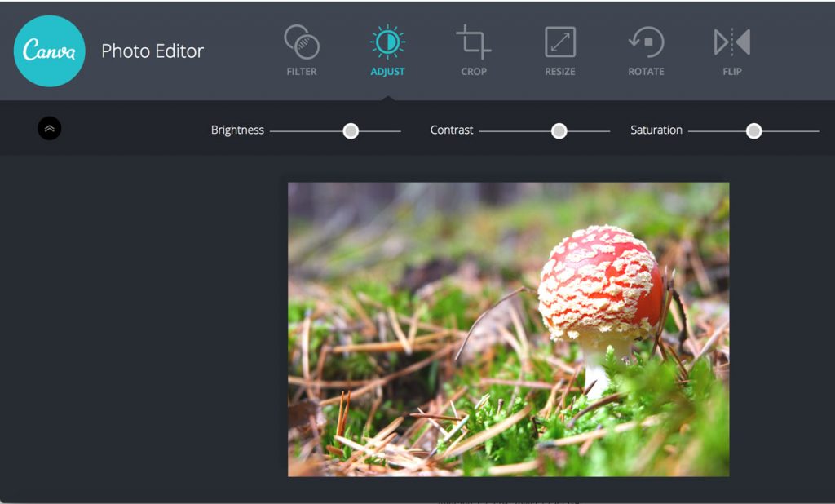Click the FILTER text label

[x=302, y=72]
